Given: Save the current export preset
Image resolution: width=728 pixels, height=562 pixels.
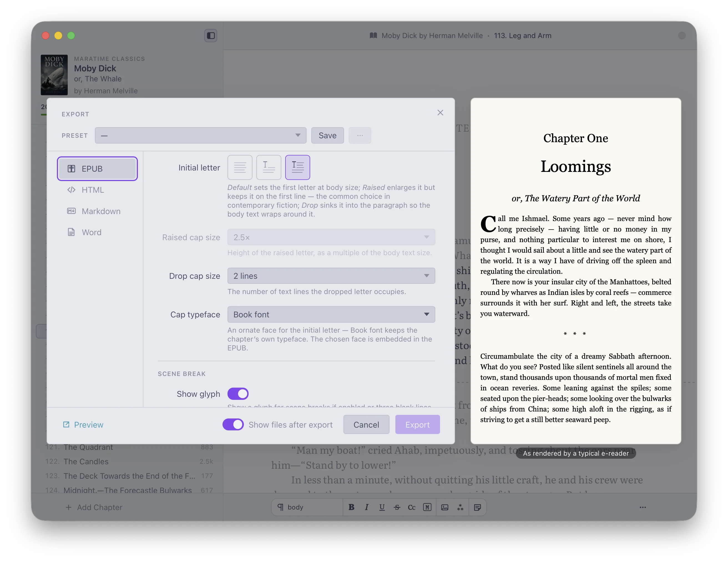Looking at the screenshot, I should point(327,136).
